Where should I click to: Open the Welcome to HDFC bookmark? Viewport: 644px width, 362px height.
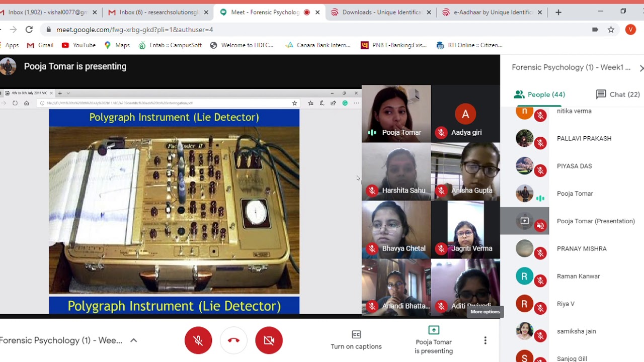coord(242,45)
